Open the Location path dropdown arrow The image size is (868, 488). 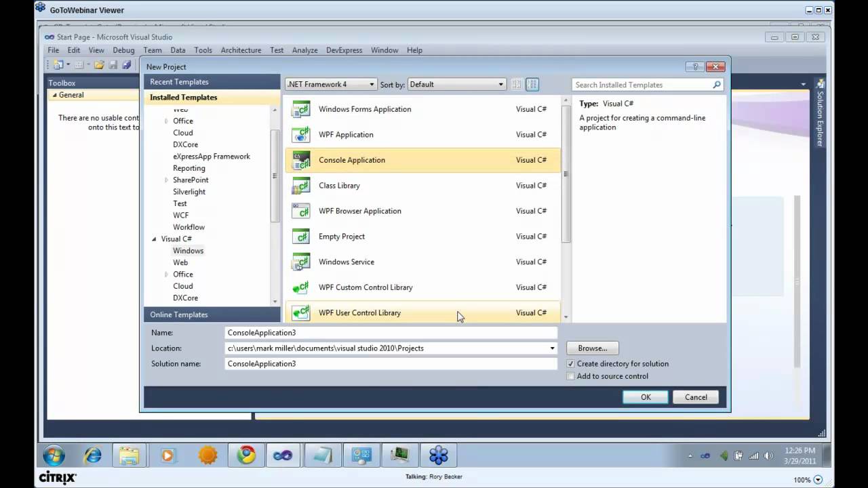[x=552, y=348]
